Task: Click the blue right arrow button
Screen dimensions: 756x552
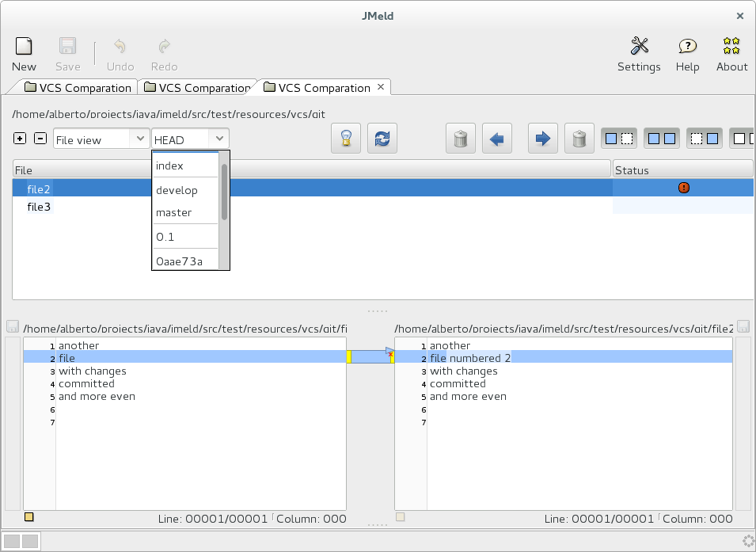Action: pos(543,139)
